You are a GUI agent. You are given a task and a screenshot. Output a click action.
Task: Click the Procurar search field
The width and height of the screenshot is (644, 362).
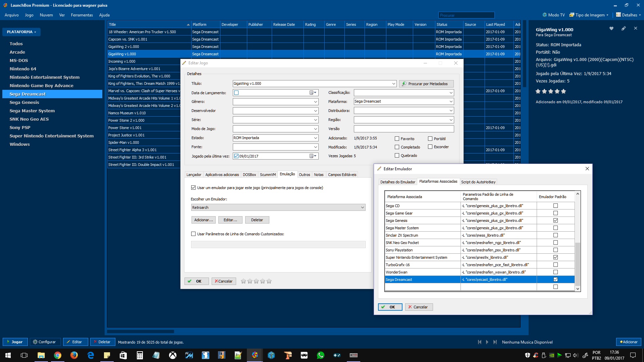click(x=466, y=15)
